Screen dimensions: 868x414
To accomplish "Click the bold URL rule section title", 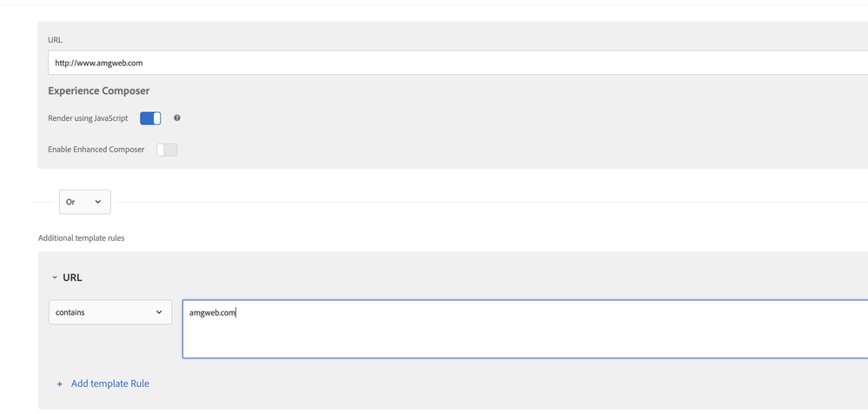I will 73,277.
